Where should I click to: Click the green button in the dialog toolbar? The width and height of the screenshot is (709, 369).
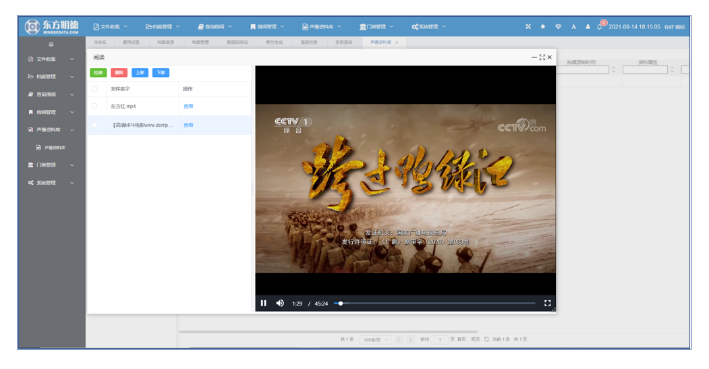[x=98, y=72]
